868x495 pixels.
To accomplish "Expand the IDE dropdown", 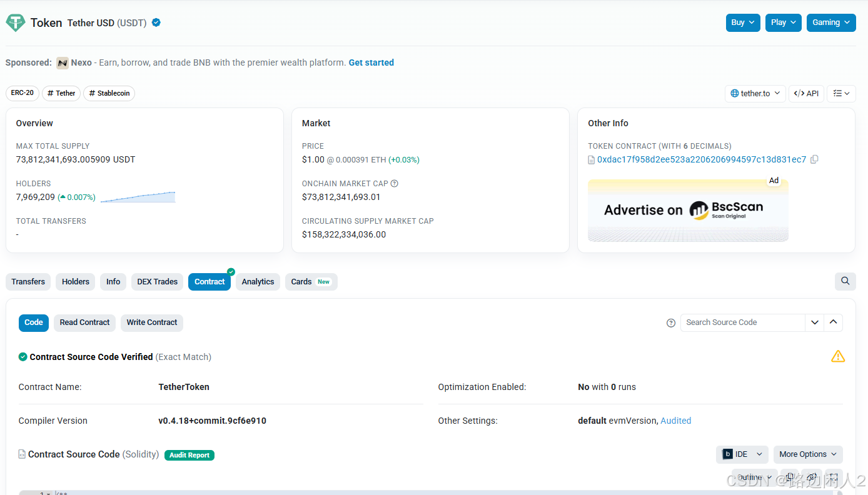I will (x=742, y=454).
